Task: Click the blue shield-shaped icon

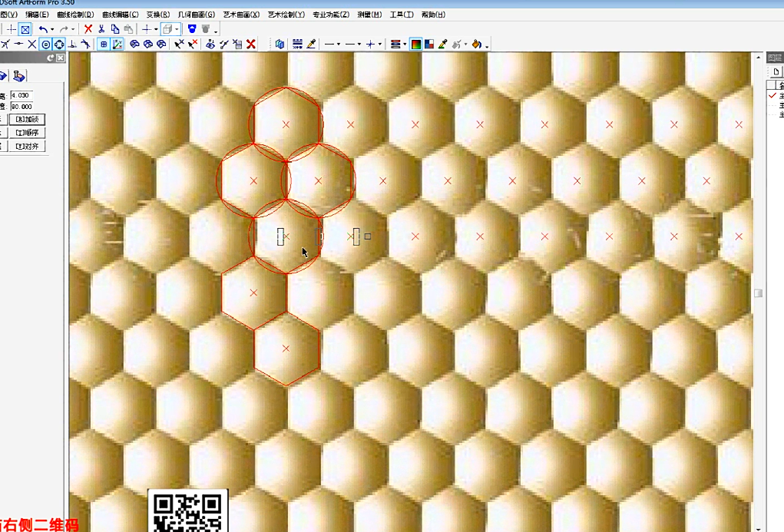Action: tap(192, 29)
